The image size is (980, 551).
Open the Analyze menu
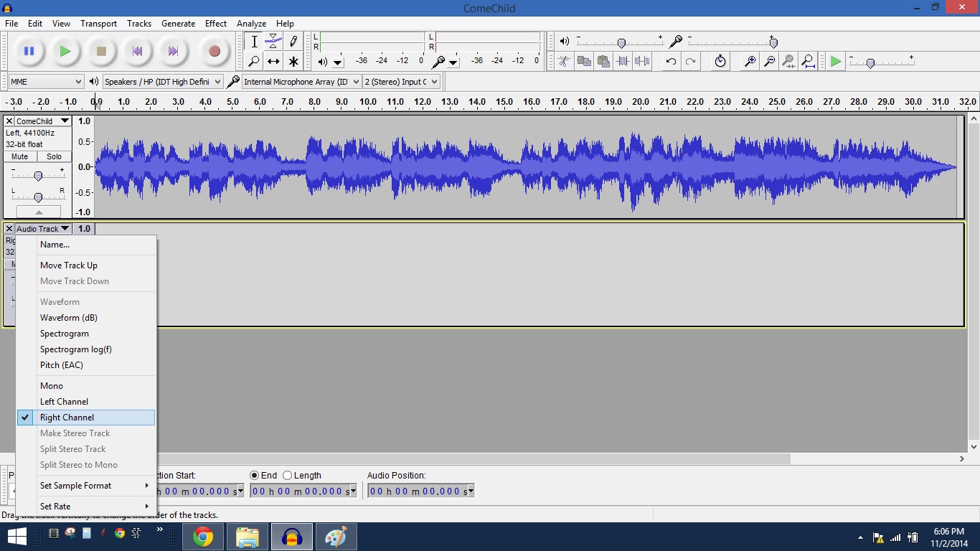pos(251,24)
